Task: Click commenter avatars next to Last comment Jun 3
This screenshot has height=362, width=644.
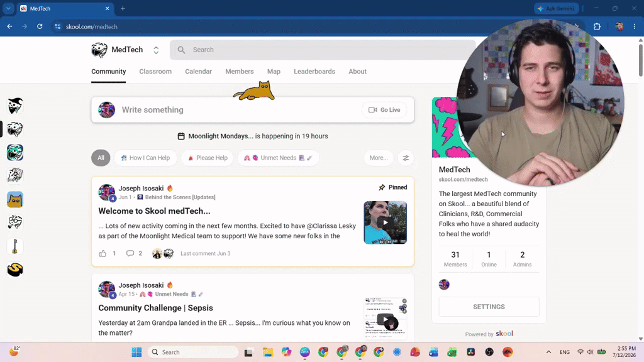Action: 163,254
